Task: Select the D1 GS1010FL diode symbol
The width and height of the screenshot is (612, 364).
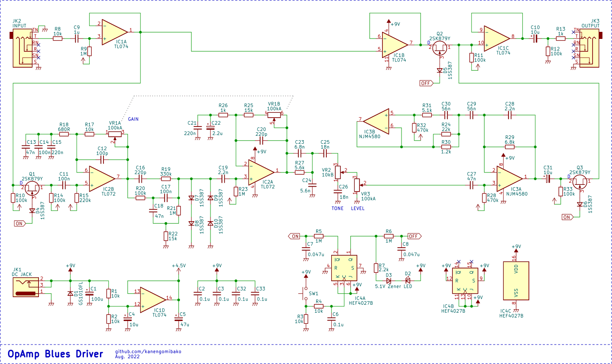Action: click(x=70, y=293)
